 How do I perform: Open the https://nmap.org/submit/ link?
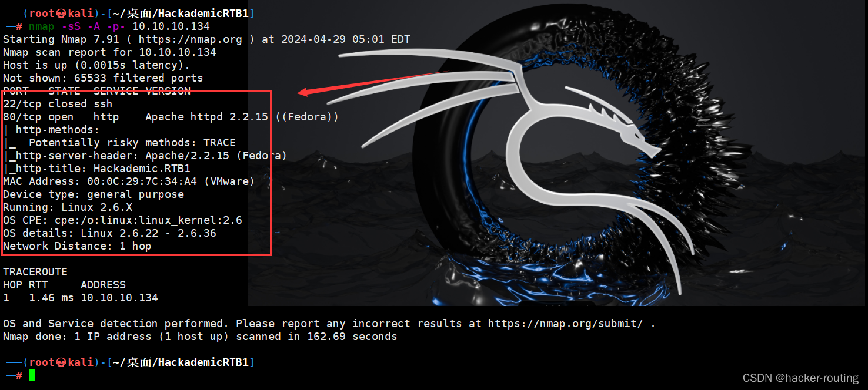(x=565, y=324)
